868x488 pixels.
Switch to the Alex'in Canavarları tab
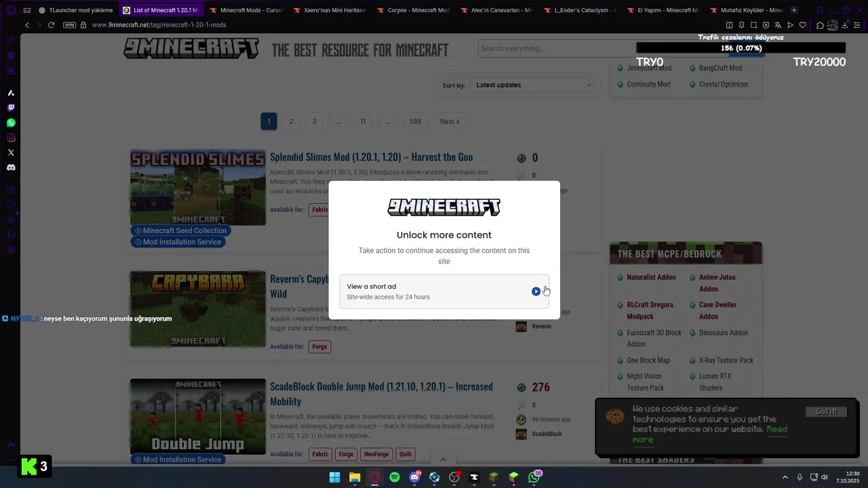pyautogui.click(x=496, y=10)
